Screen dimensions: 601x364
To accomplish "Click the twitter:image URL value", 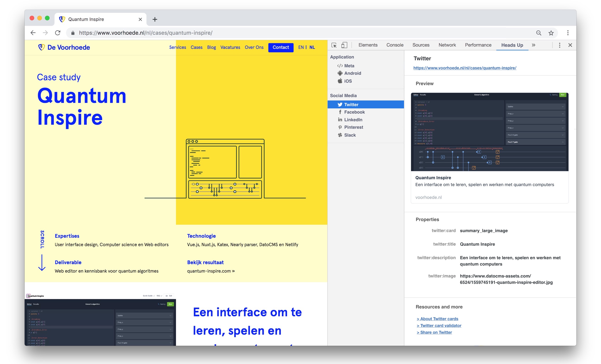I will pyautogui.click(x=506, y=279).
